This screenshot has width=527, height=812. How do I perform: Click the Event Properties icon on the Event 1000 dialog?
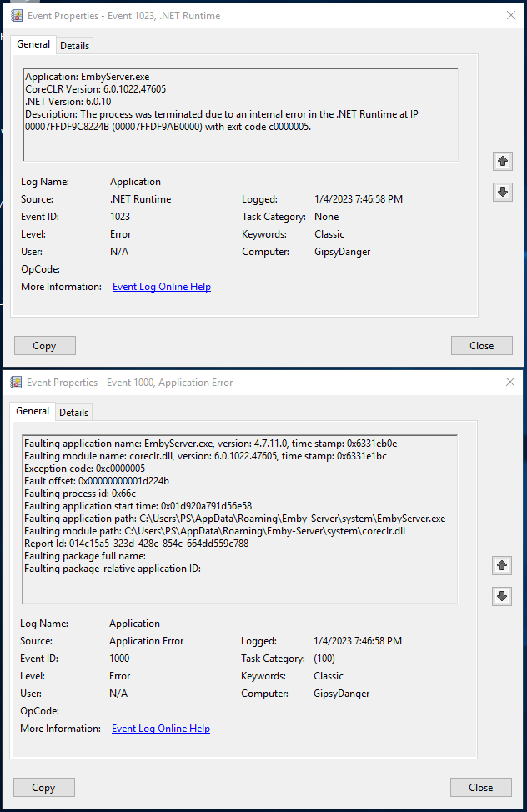14,382
